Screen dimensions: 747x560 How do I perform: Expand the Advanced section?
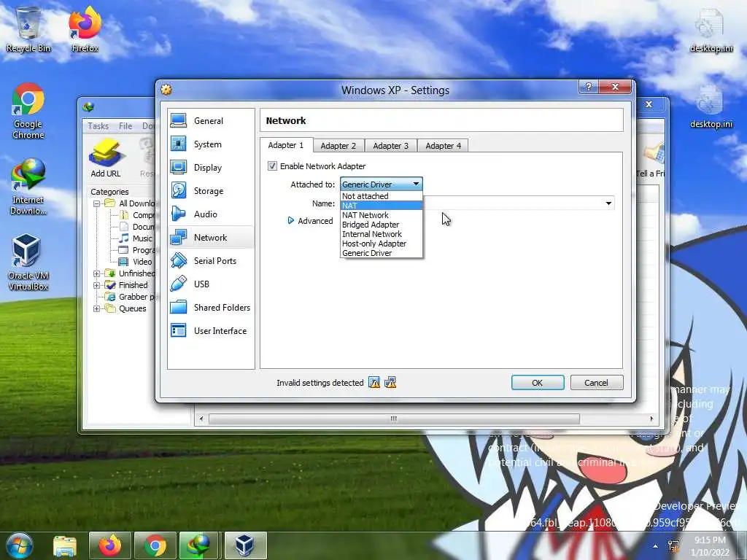pyautogui.click(x=310, y=221)
